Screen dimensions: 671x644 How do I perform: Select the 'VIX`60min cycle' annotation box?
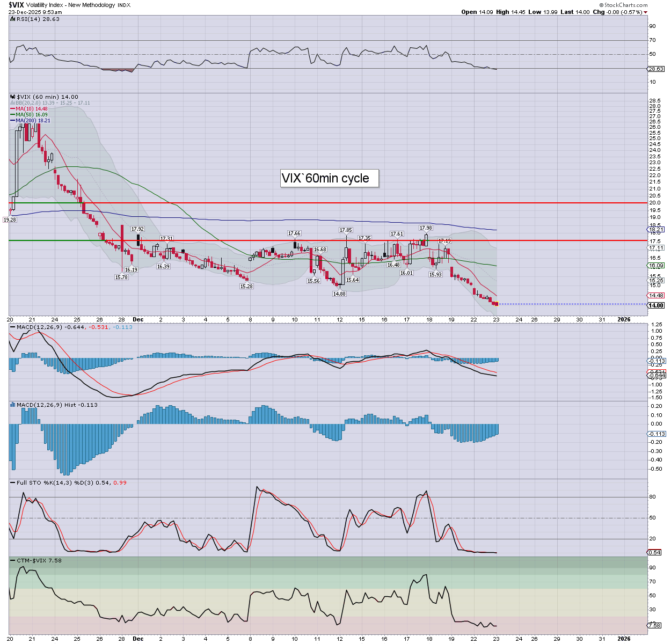pyautogui.click(x=329, y=178)
